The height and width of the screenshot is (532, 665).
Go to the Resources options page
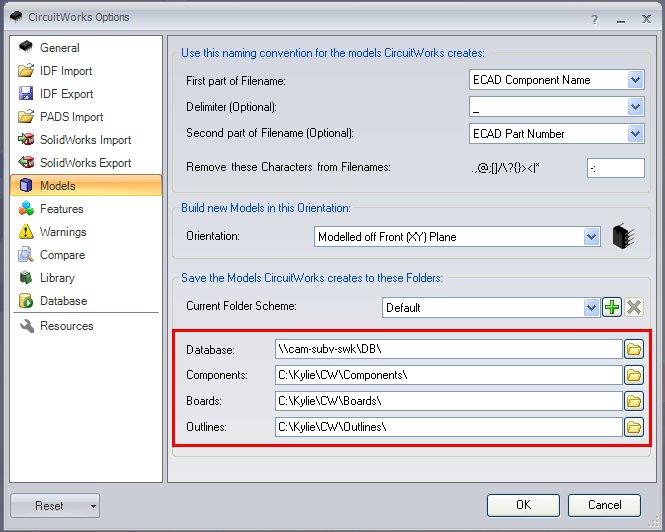(86, 325)
